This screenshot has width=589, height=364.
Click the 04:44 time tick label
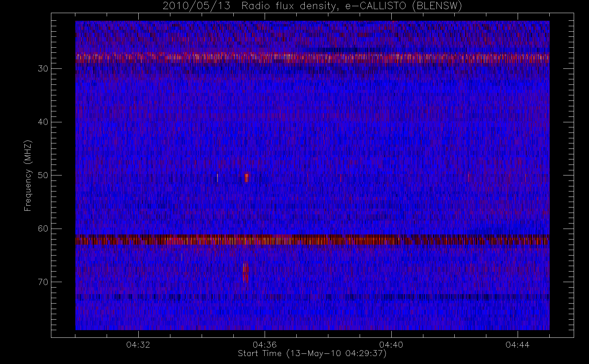click(517, 345)
